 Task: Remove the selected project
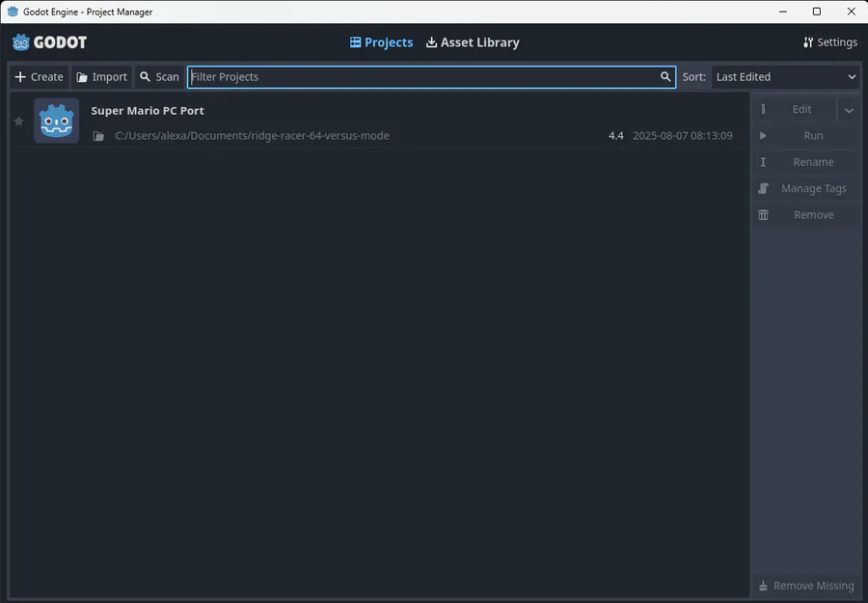click(x=806, y=215)
